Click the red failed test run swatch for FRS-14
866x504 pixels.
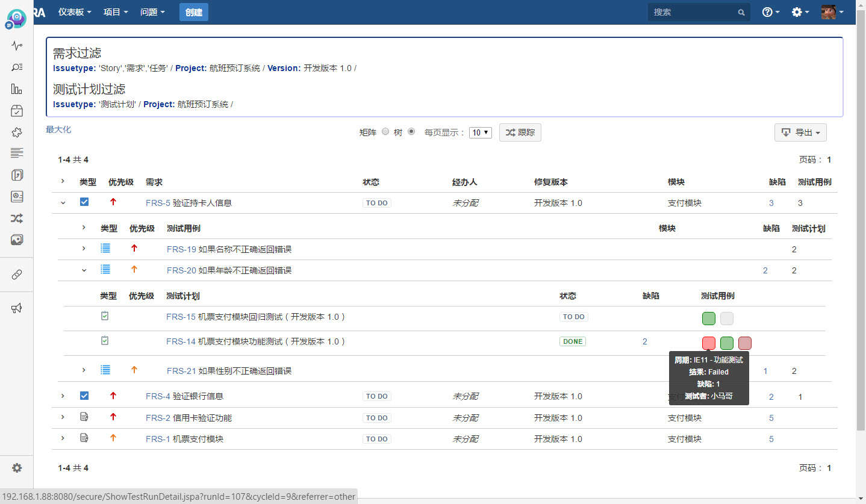coord(709,343)
